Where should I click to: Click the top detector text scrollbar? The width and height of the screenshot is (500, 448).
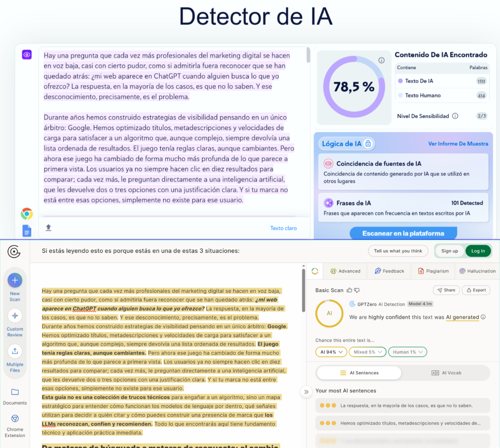click(x=308, y=55)
